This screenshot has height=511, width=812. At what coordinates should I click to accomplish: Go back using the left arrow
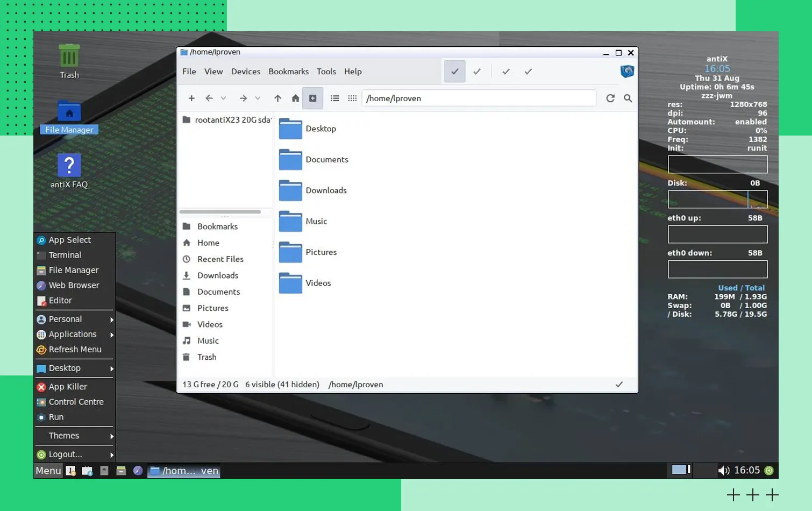pos(209,98)
